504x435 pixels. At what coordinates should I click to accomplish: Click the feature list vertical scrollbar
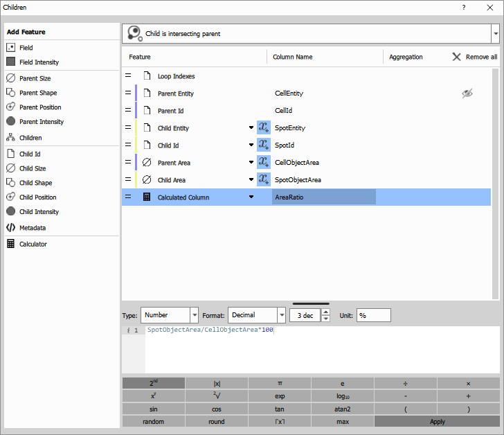[x=495, y=184]
